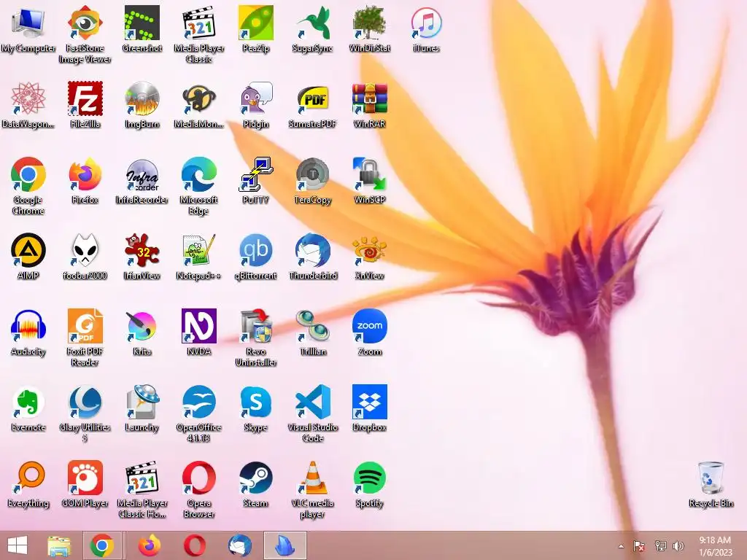Click the Krita desktop icon
The image size is (747, 560).
point(142,326)
